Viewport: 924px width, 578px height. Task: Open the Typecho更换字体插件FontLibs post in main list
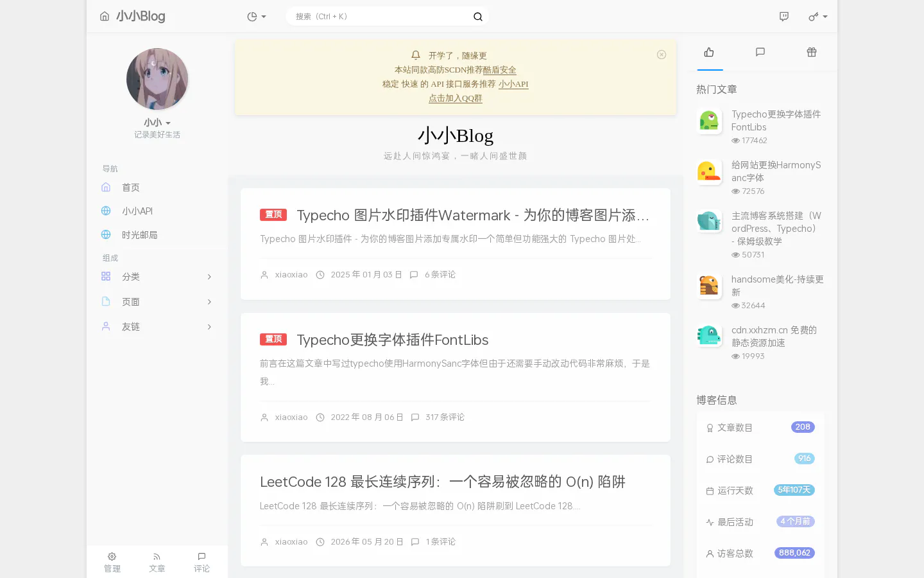393,340
